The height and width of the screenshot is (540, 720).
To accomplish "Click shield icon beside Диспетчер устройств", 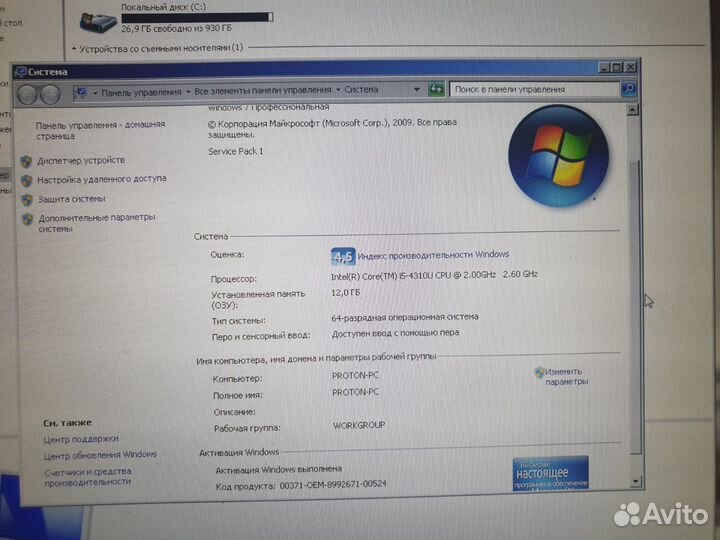I will point(27,161).
